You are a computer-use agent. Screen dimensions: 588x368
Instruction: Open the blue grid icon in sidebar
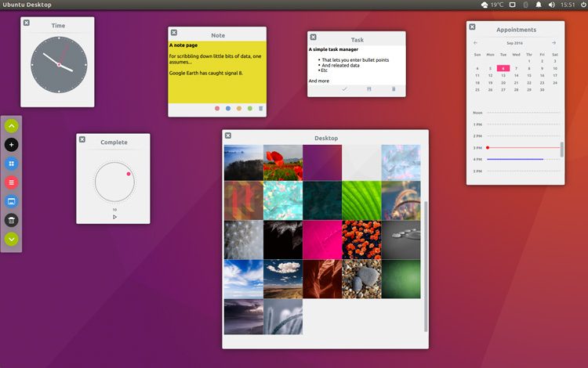(11, 164)
